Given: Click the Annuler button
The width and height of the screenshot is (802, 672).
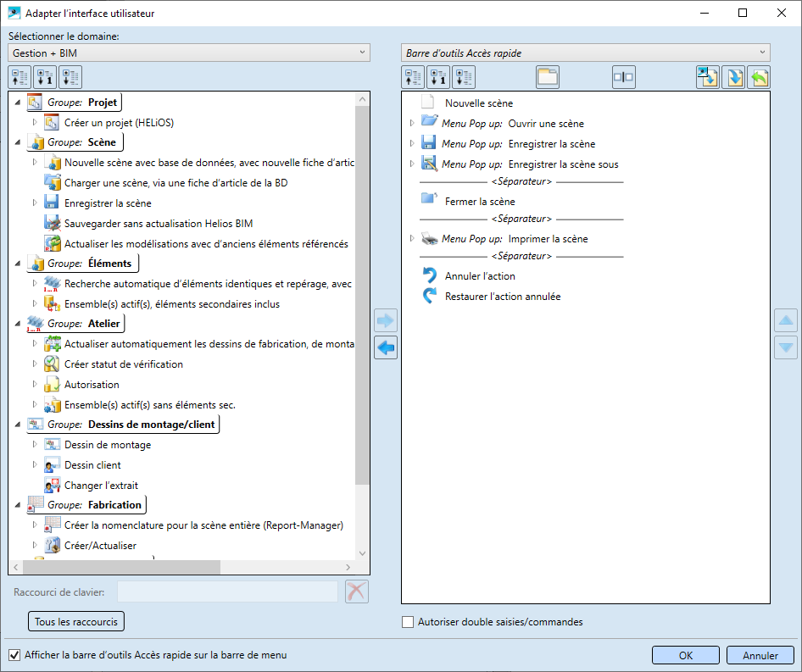Looking at the screenshot, I should [x=760, y=655].
